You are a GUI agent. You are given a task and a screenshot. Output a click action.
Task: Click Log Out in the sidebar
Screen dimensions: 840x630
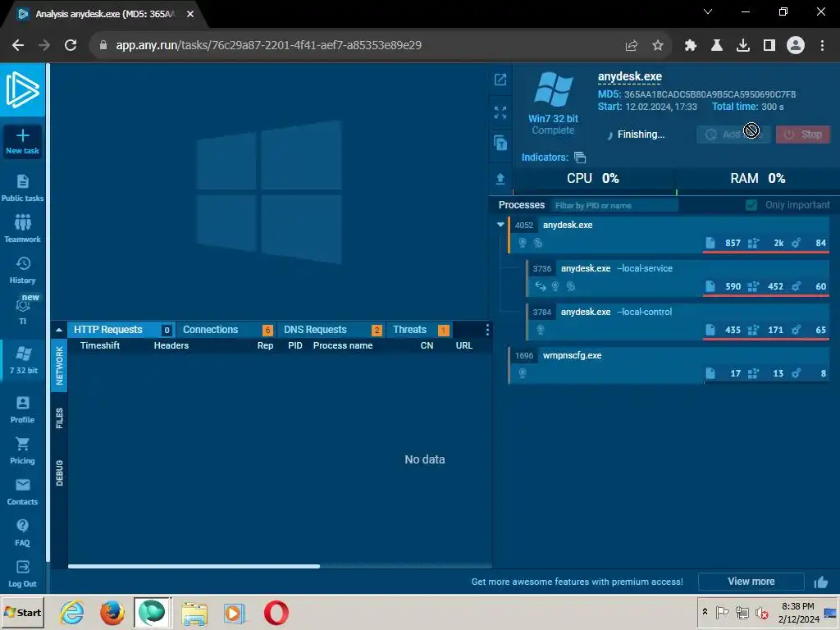click(x=22, y=574)
